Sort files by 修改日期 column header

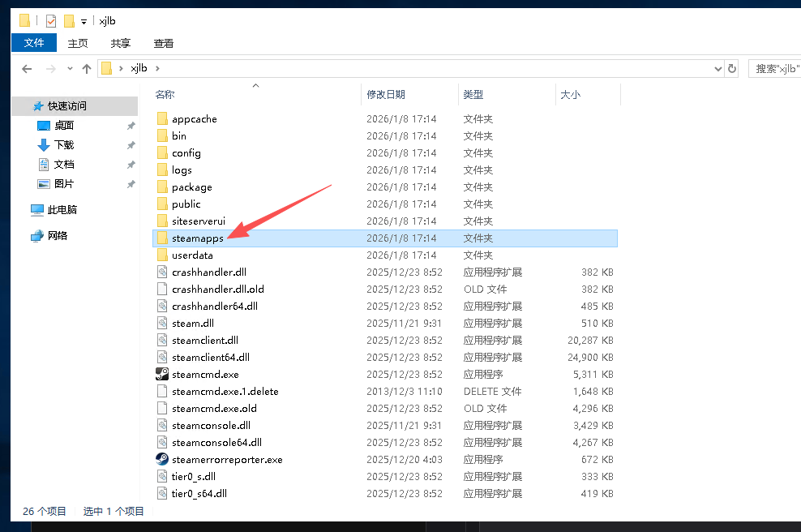386,95
